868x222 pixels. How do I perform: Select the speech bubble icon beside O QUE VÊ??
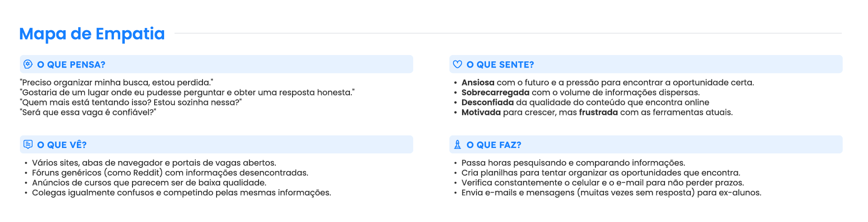[28, 144]
